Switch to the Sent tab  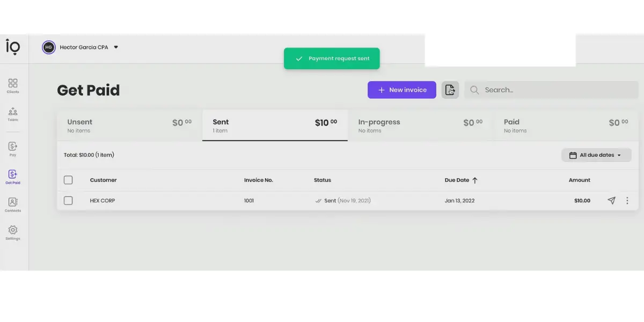point(275,126)
